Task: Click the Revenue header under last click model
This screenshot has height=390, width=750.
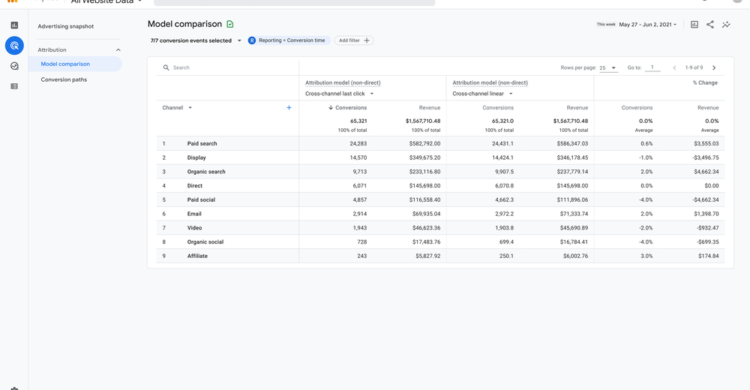Action: [430, 108]
